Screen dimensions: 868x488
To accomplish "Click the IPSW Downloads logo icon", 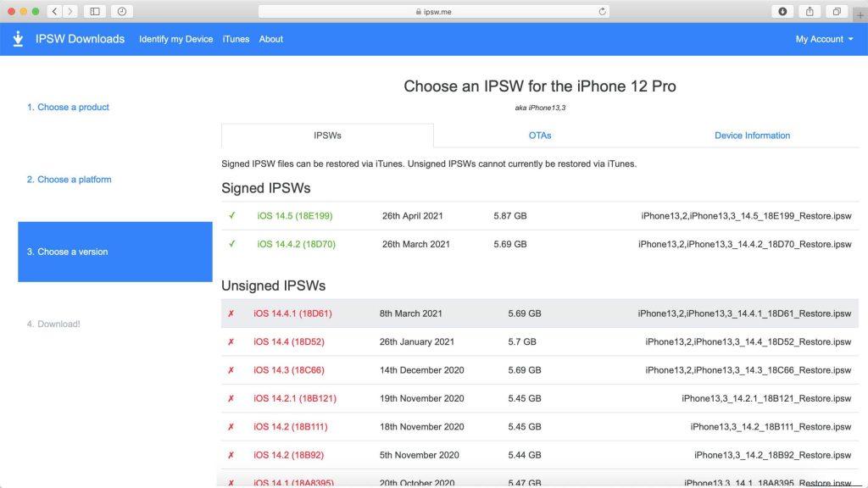I will (x=18, y=39).
